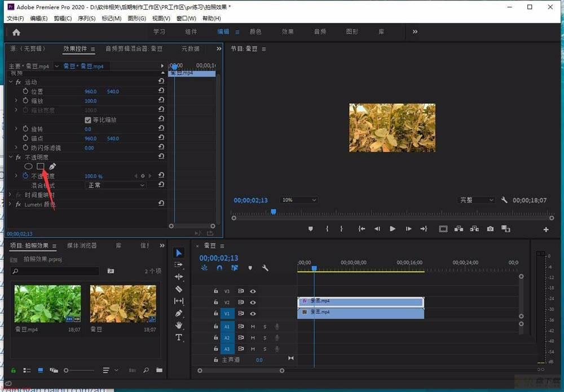564x392 pixels.
Task: Select the Razor tool in the tools panel
Action: click(x=179, y=289)
